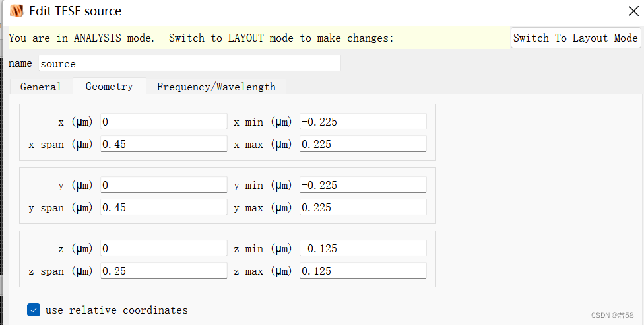Screen dimensions: 644x325
Task: Open the General tab
Action: (x=41, y=87)
